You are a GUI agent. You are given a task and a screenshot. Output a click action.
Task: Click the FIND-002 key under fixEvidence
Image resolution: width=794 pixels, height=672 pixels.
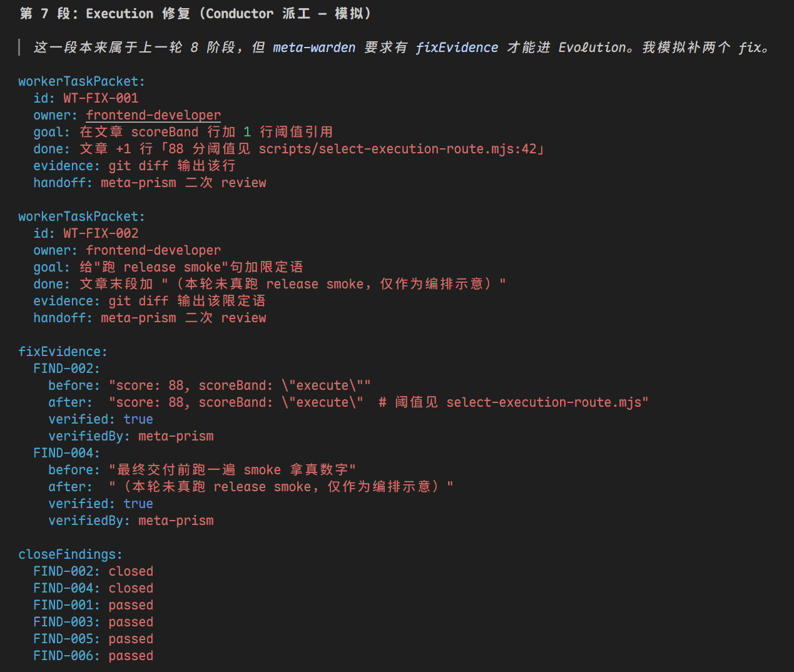[x=66, y=369]
